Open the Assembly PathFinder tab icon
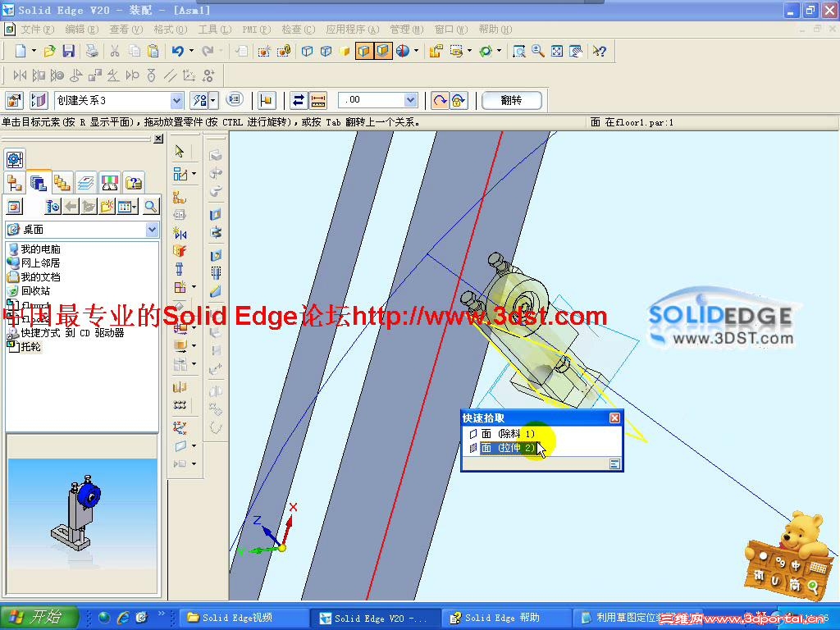840x630 pixels. coord(15,183)
